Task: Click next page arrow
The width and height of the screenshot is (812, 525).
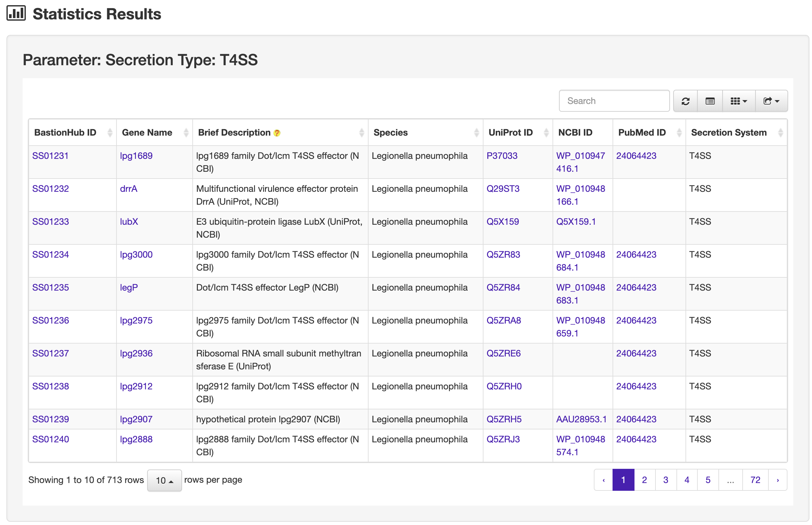Action: (x=777, y=480)
